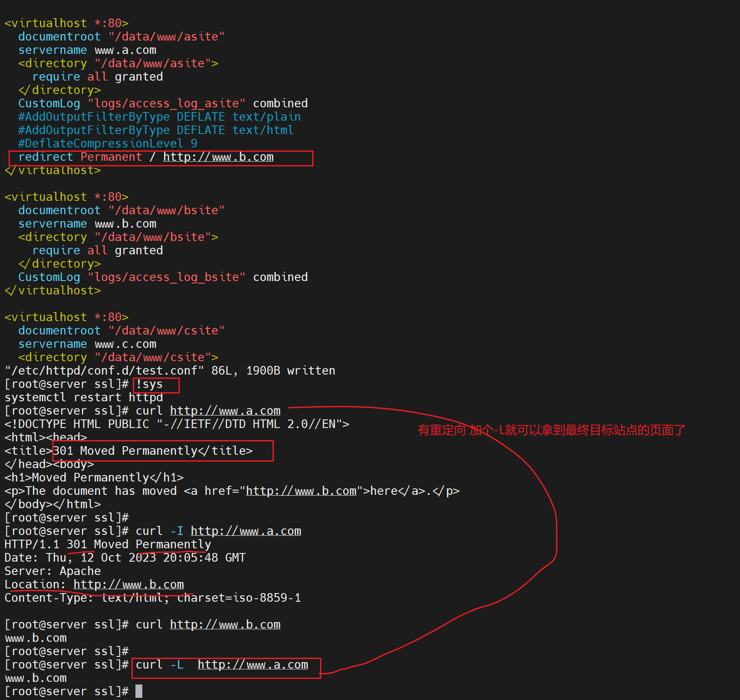The height and width of the screenshot is (700, 740).
Task: Click the www.a.com URL in the first plain curl command
Action: [x=225, y=411]
